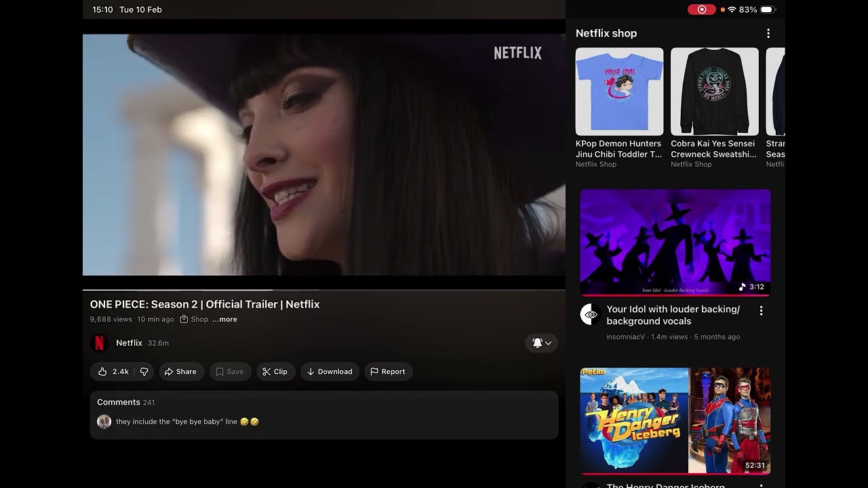This screenshot has width=868, height=488.
Task: Dislike the video with thumbs down
Action: 144,371
